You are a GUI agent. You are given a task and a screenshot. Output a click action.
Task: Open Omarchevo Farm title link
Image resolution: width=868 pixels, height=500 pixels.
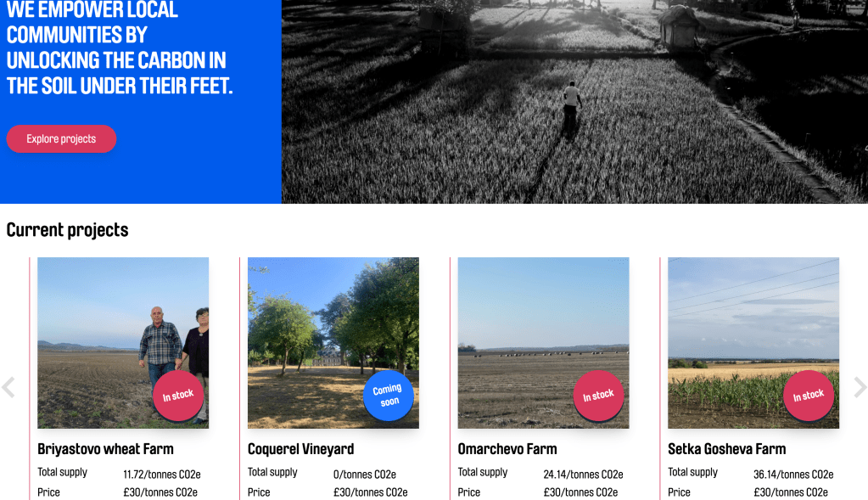(x=507, y=449)
